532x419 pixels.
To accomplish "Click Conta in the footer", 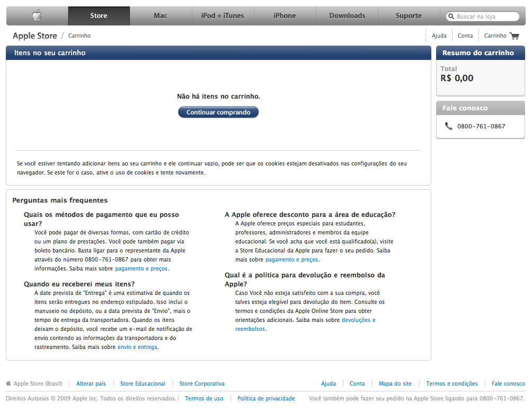I will click(357, 383).
